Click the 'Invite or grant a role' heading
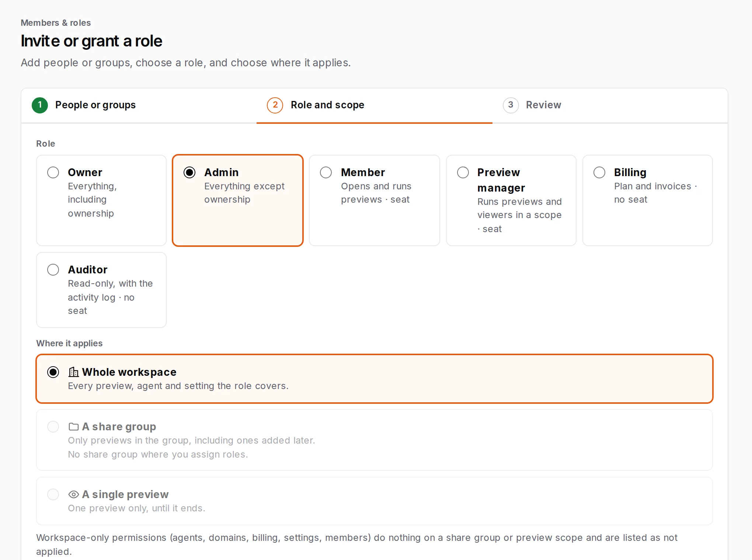This screenshot has width=752, height=560. (91, 41)
